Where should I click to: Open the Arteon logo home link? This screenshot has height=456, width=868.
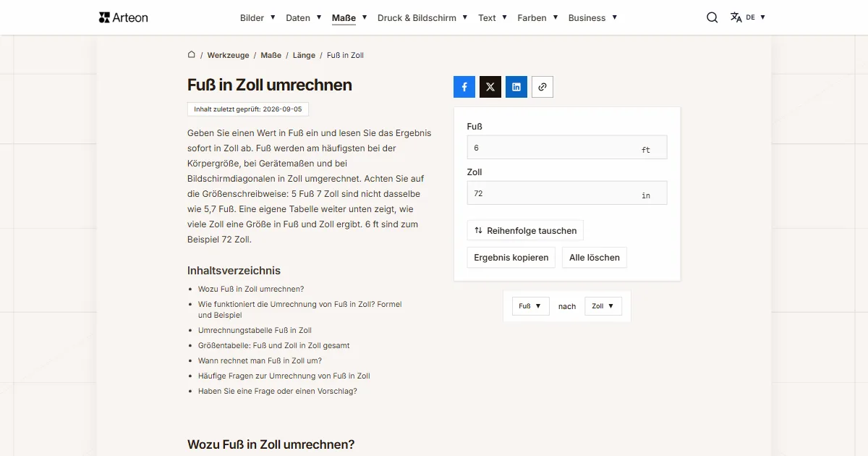(124, 17)
